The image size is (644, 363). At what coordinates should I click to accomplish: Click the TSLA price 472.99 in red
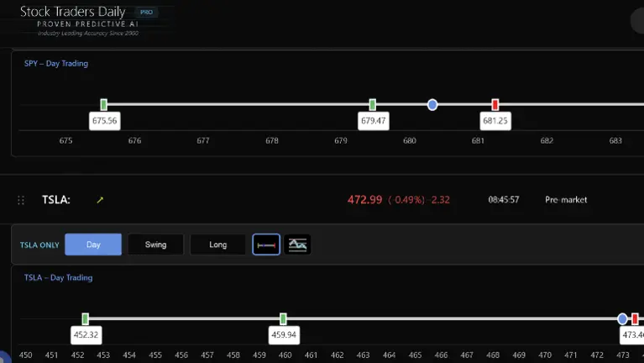[x=364, y=200]
